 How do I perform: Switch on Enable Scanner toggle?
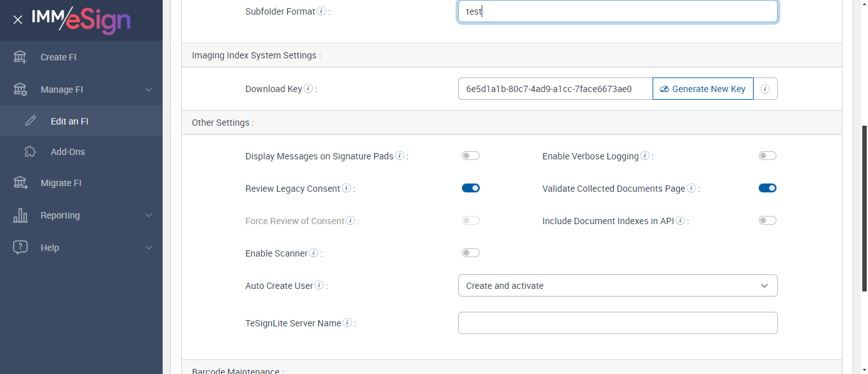(471, 253)
